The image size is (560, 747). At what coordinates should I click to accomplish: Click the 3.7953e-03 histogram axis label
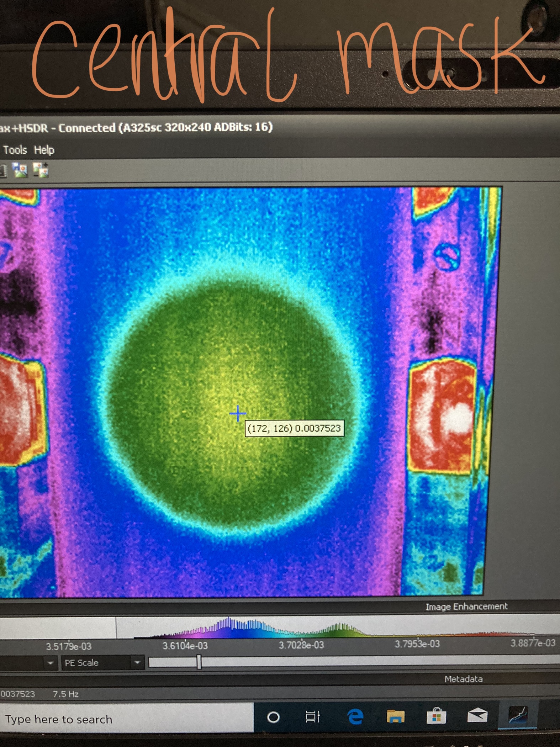pyautogui.click(x=417, y=644)
